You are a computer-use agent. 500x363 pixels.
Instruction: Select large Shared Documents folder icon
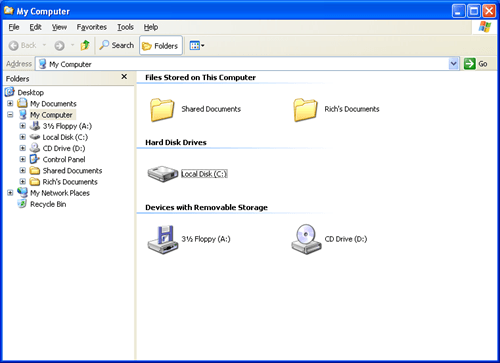(x=162, y=110)
